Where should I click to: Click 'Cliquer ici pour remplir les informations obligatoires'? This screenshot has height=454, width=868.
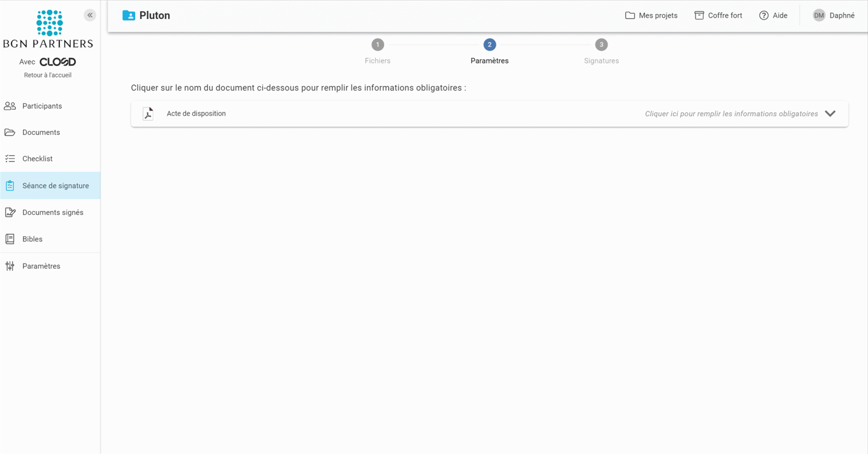[731, 114]
